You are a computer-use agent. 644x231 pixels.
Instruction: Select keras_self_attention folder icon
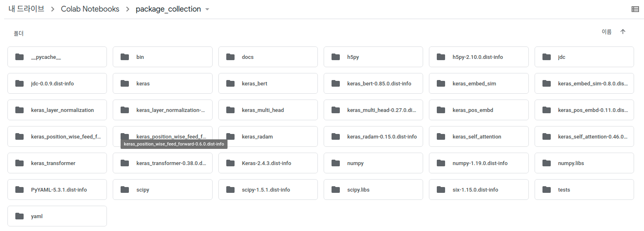[441, 136]
